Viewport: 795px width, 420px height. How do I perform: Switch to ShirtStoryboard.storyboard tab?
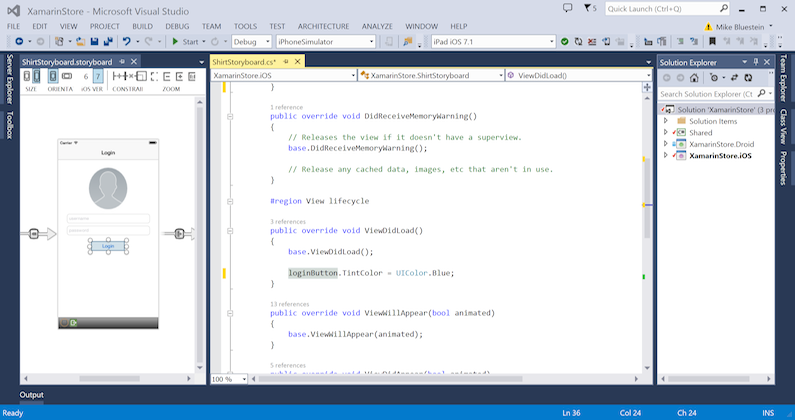click(x=67, y=62)
